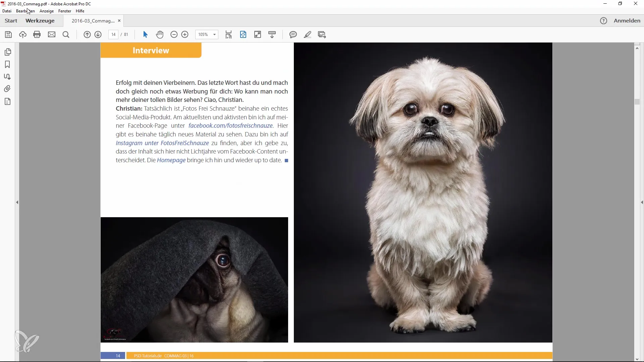Click the Anmelden button top right
The width and height of the screenshot is (644, 362).
(x=627, y=20)
